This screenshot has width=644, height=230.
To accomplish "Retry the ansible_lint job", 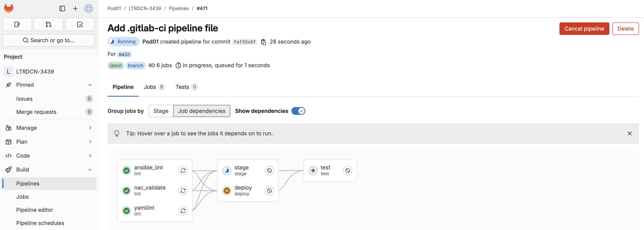I will tap(183, 171).
